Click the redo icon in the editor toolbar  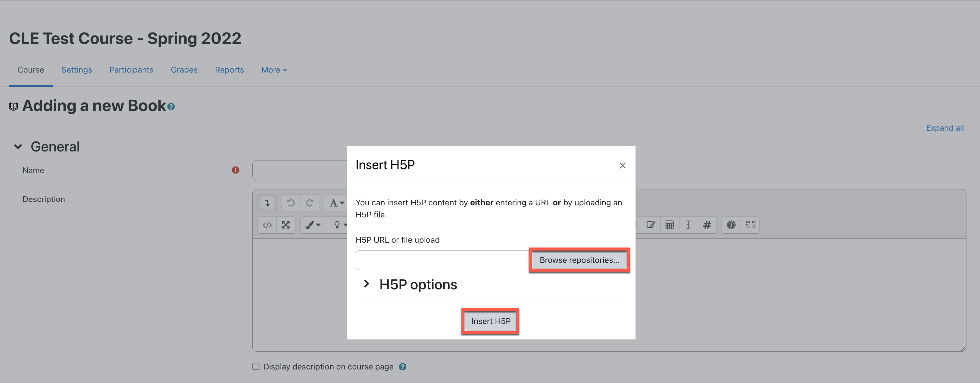310,203
